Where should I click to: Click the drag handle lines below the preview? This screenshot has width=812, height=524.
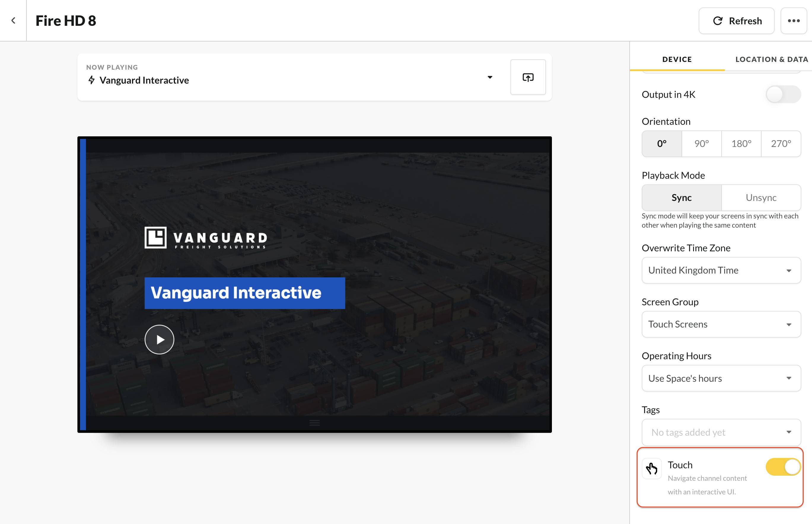point(315,423)
